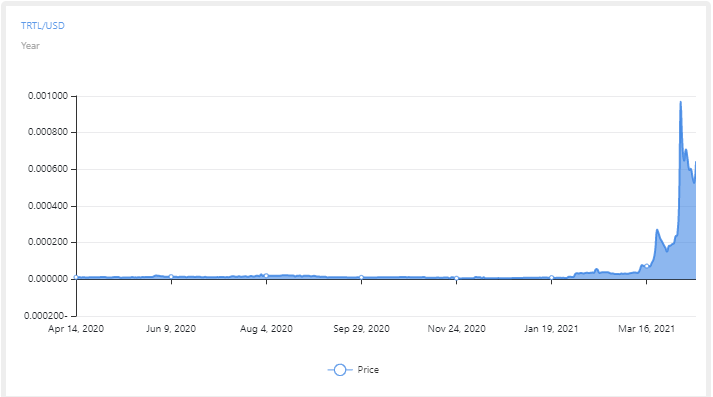The image size is (713, 397).
Task: Select the data point marker above Mar 16, 2021
Action: [x=647, y=266]
